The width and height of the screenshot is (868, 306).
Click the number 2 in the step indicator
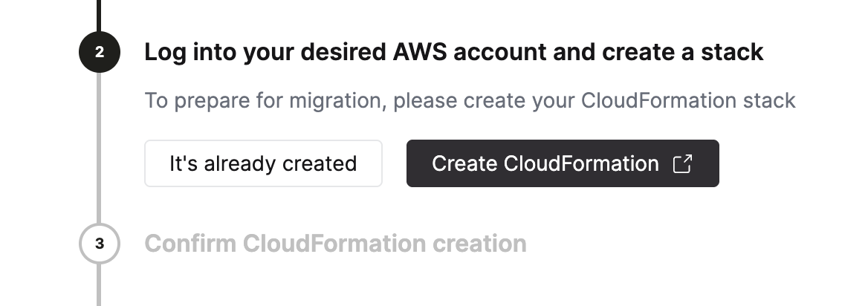[99, 53]
